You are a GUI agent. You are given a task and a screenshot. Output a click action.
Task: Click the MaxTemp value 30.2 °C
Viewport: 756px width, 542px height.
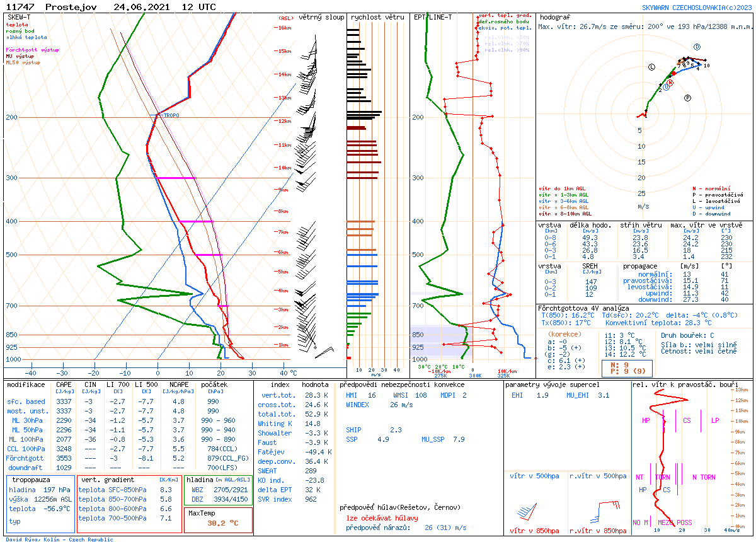point(224,523)
